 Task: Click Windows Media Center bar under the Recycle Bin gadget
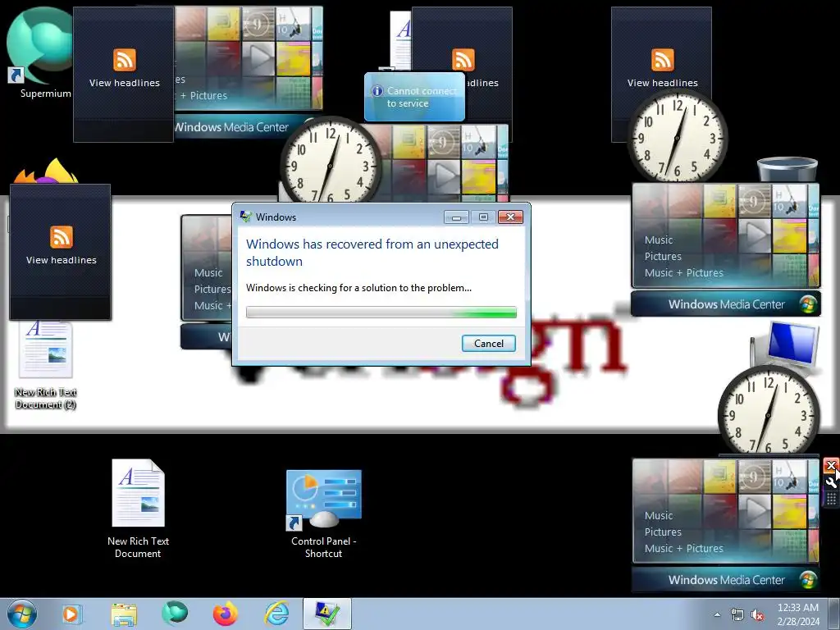pos(726,304)
